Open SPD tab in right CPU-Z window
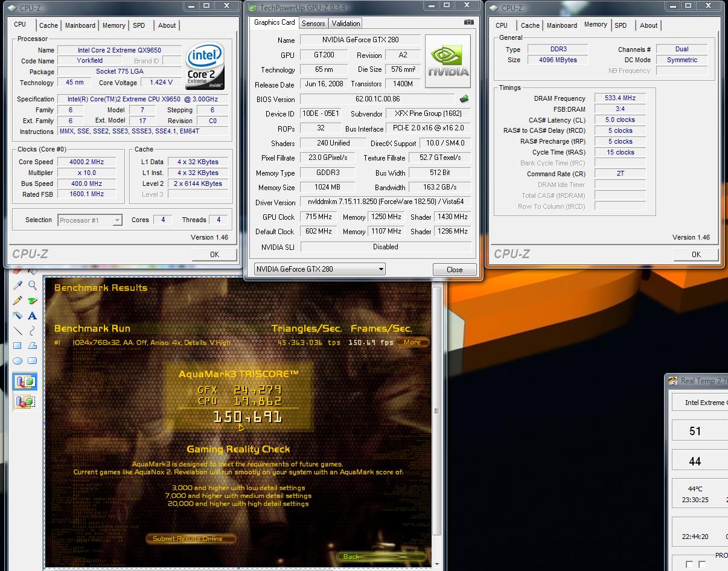728x571 pixels. (621, 25)
